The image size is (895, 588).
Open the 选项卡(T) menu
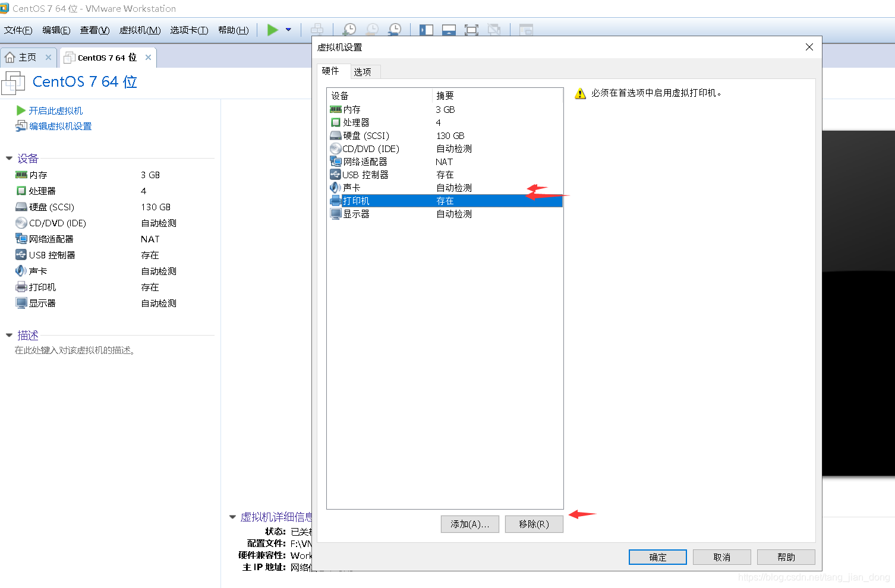pos(189,30)
